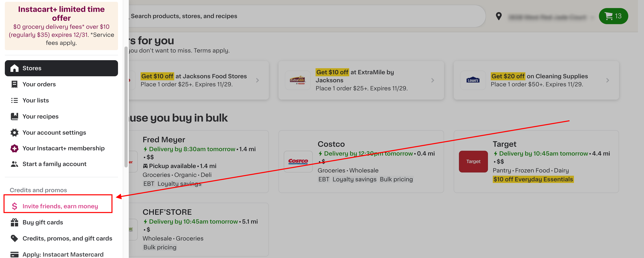644x258 pixels.
Task: Click Fred Meyer Delivery by 8:30am tomorrow
Action: (x=192, y=149)
